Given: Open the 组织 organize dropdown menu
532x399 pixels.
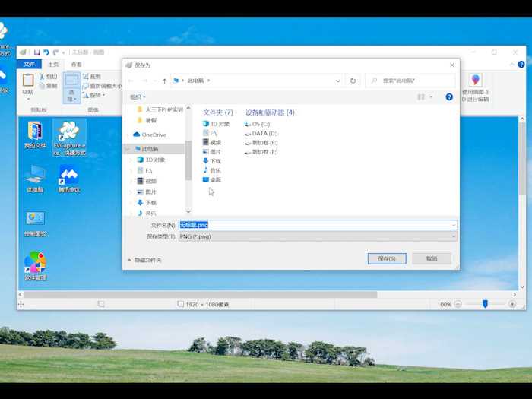Looking at the screenshot, I should click(x=137, y=97).
